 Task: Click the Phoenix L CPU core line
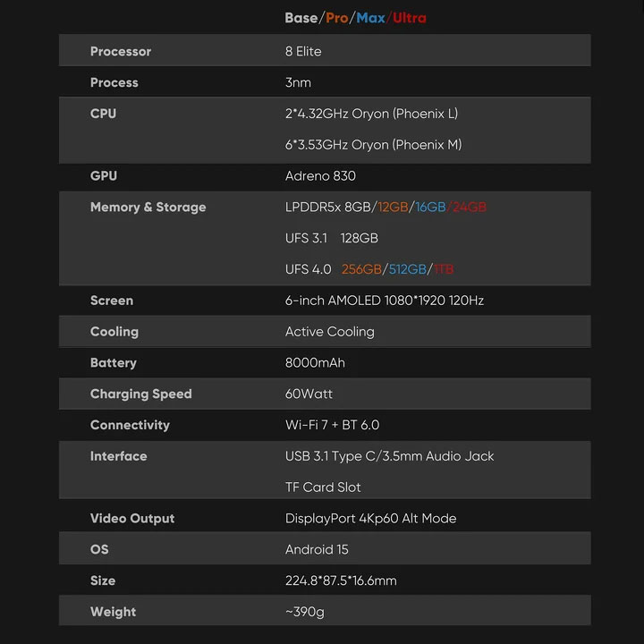pos(371,114)
